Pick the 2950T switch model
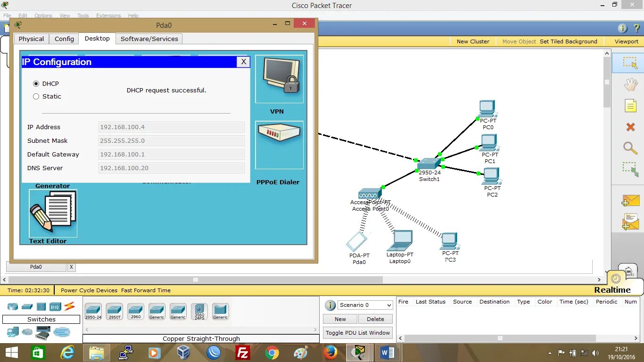Image resolution: width=644 pixels, height=362 pixels. pos(114,312)
